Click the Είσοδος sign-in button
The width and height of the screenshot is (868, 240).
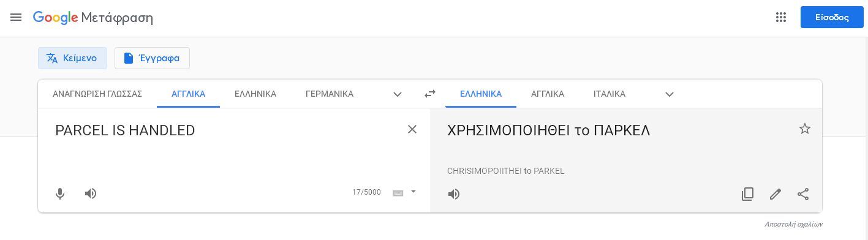[832, 17]
